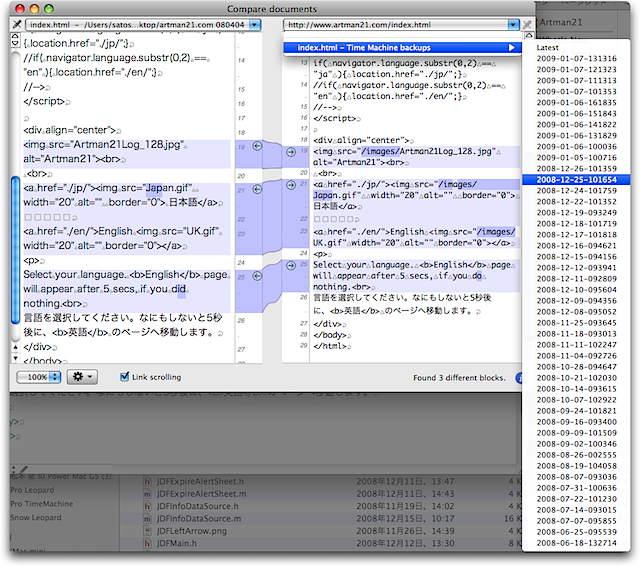Open the 100% zoom popup

[39, 377]
